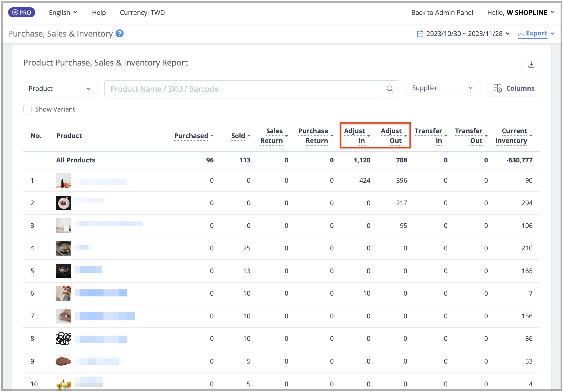The image size is (563, 392).
Task: Sort by Purchased column arrow
Action: pos(212,136)
